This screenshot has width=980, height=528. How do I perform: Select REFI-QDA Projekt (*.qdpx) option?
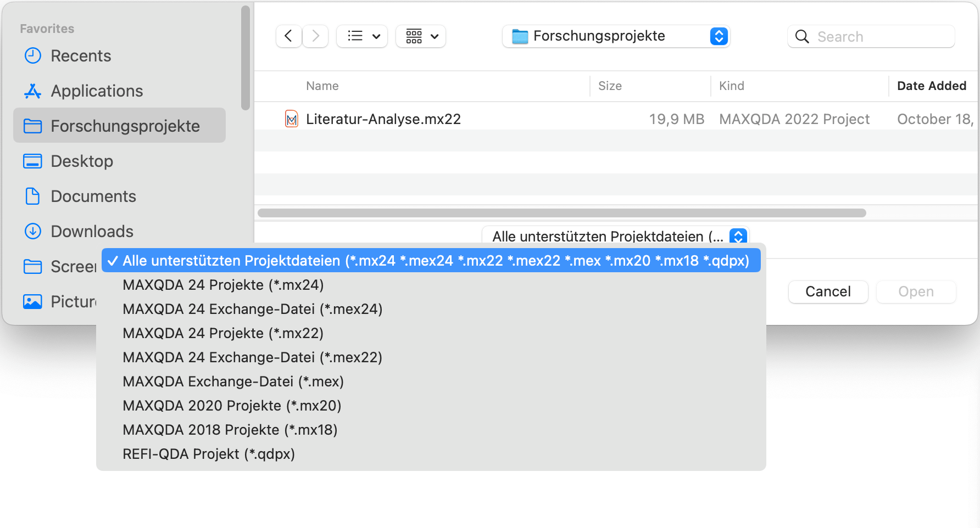coord(209,454)
